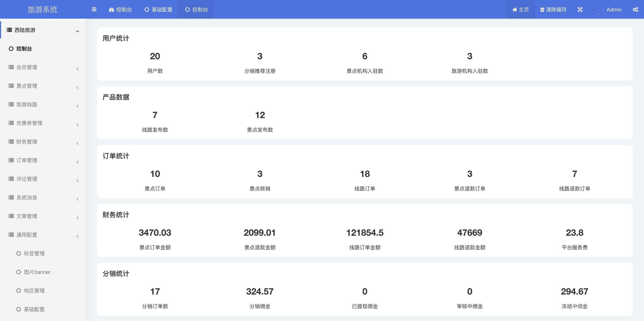This screenshot has height=321, width=644.
Task: Expand the 景点管理 menu arrow
Action: (x=78, y=87)
